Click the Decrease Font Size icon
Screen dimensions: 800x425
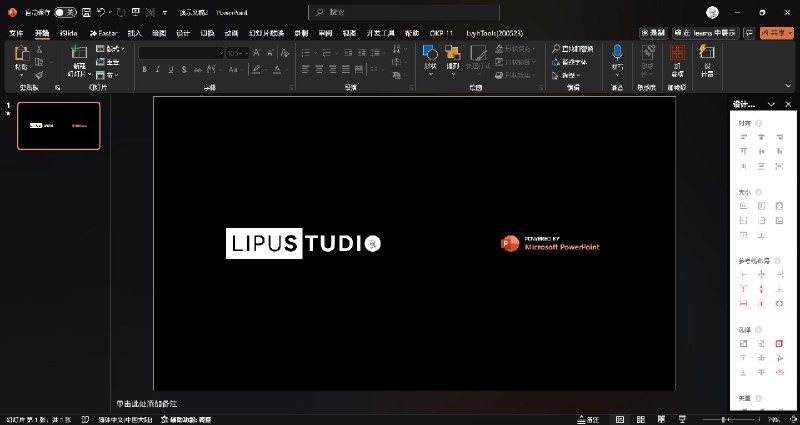coord(270,53)
